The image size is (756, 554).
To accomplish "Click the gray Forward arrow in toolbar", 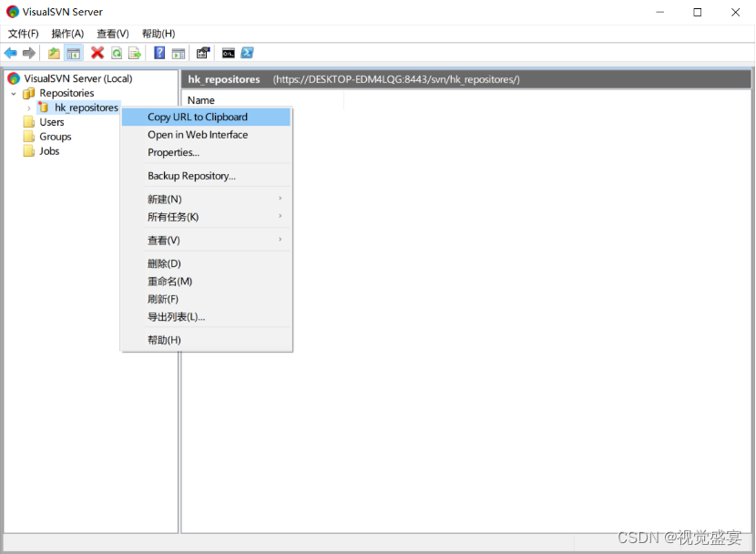I will point(29,53).
